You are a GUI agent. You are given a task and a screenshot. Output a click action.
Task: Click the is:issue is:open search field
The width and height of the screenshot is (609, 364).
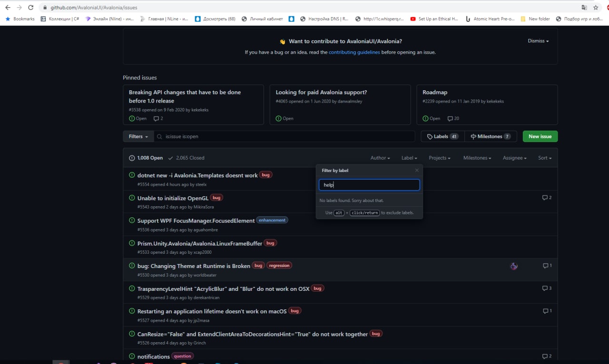pos(285,136)
